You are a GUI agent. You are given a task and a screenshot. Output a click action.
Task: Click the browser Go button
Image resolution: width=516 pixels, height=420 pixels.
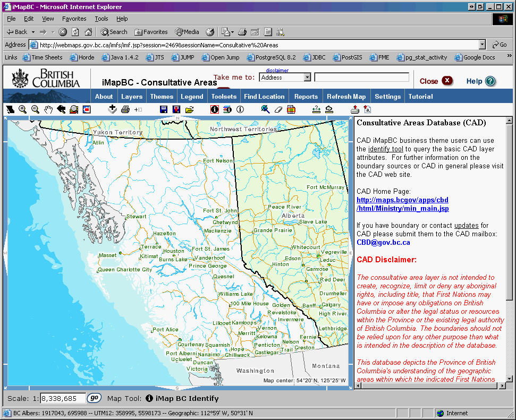point(499,45)
